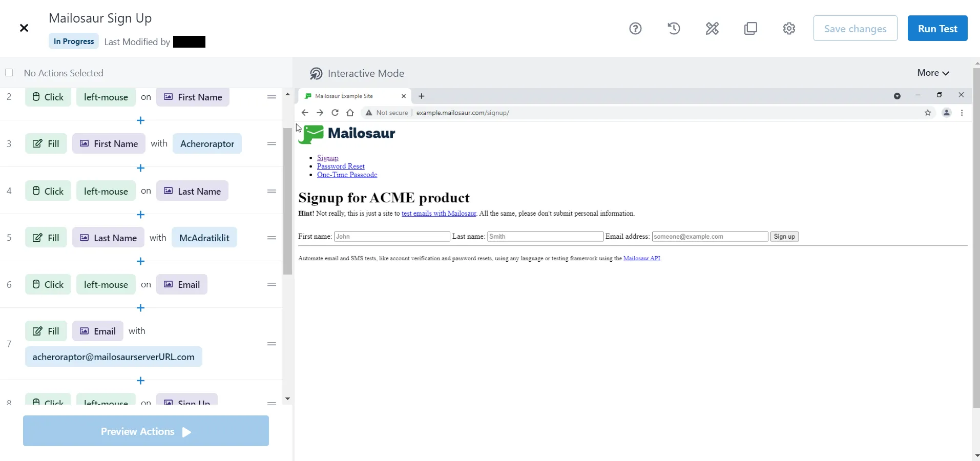
Task: Click the Interactive Mode icon
Action: [x=316, y=74]
